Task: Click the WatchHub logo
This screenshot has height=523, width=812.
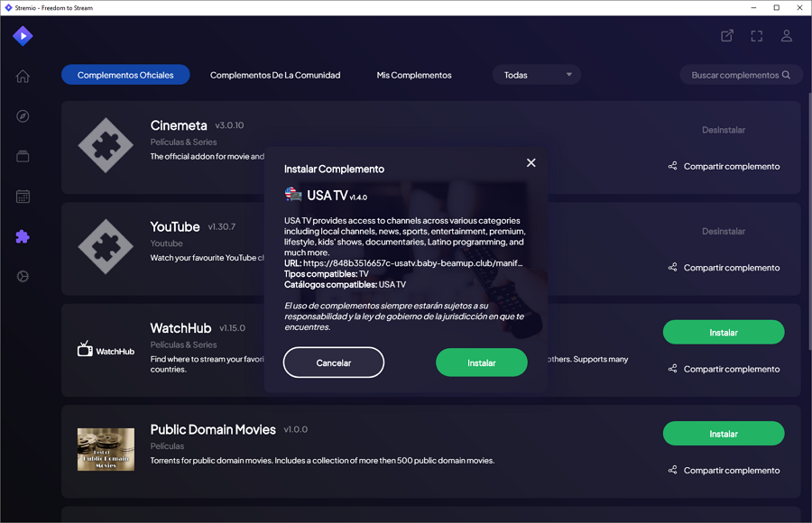Action: point(106,350)
